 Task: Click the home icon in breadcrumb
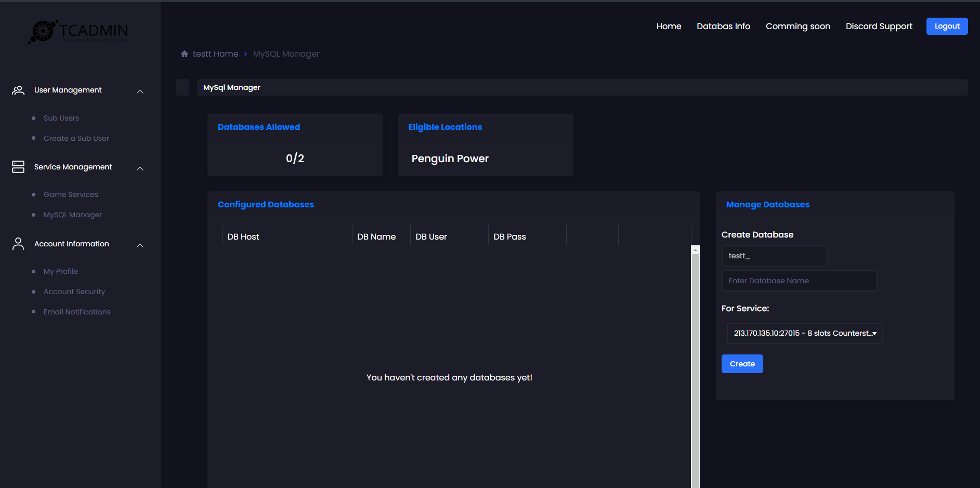184,54
